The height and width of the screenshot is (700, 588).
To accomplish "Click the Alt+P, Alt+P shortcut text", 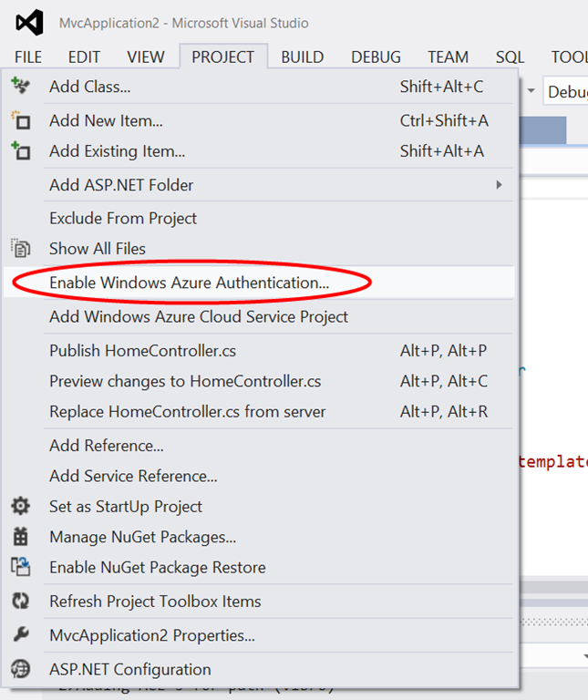I will (443, 351).
